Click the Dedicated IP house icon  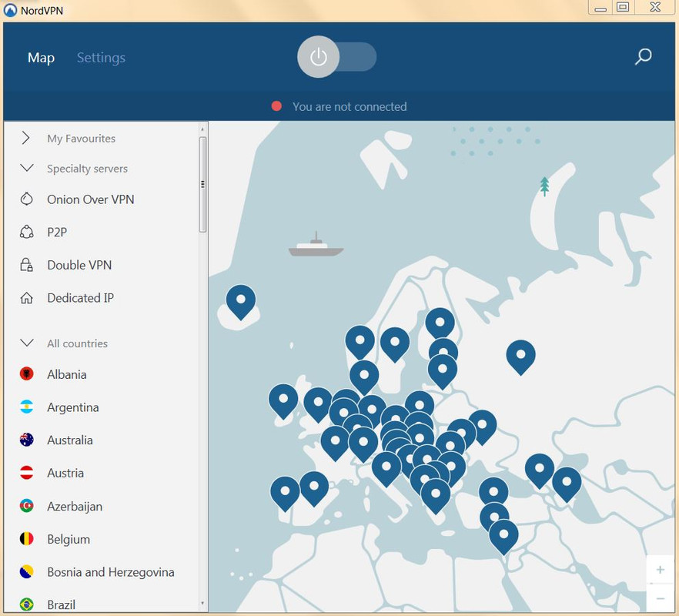click(26, 298)
